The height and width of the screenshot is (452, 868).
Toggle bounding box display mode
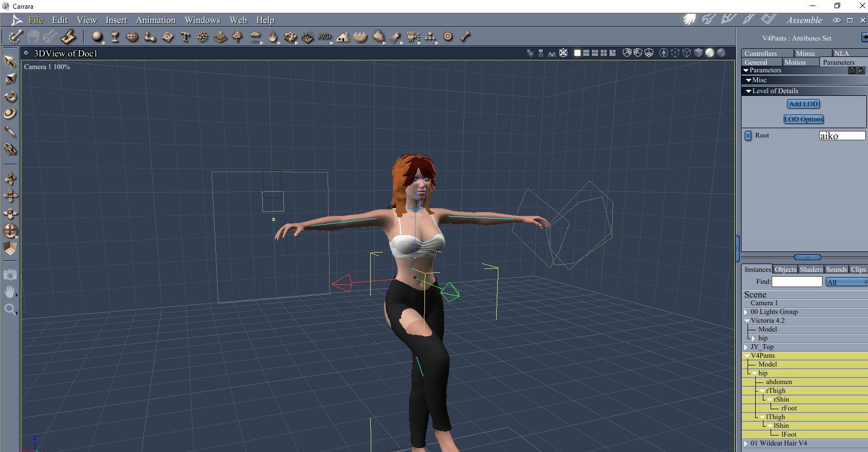pos(675,53)
